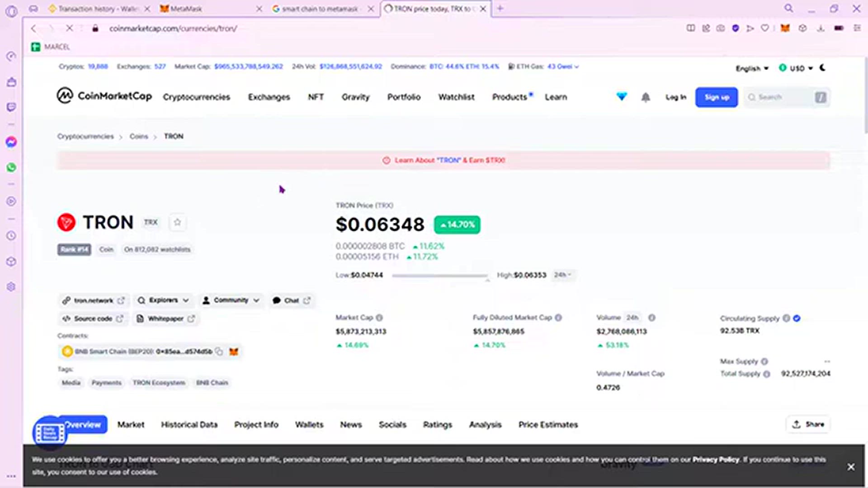Open a new browser tab with plus

click(500, 8)
